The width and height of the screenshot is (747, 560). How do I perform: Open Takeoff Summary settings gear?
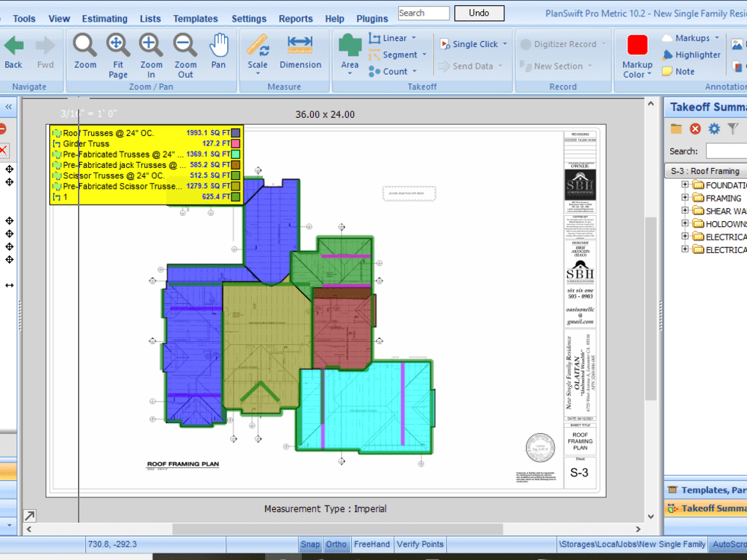click(714, 128)
